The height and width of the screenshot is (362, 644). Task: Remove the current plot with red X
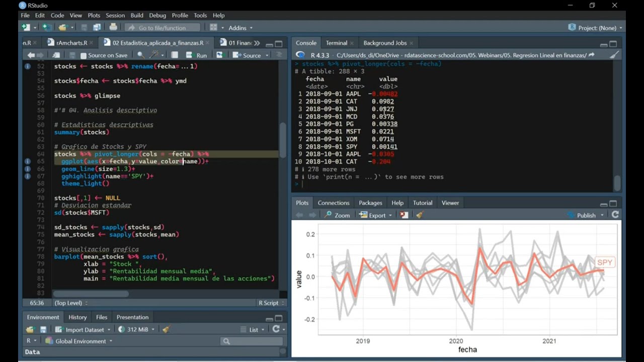coord(404,215)
